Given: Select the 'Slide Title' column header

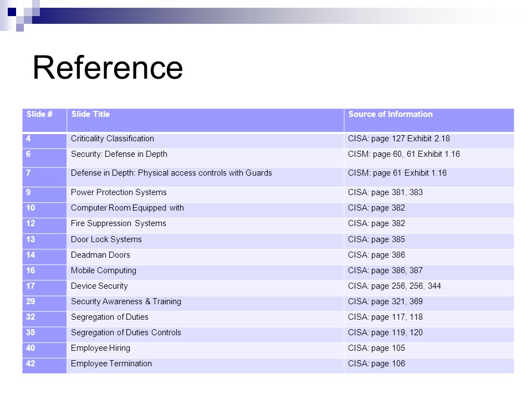Looking at the screenshot, I should pyautogui.click(x=205, y=120).
